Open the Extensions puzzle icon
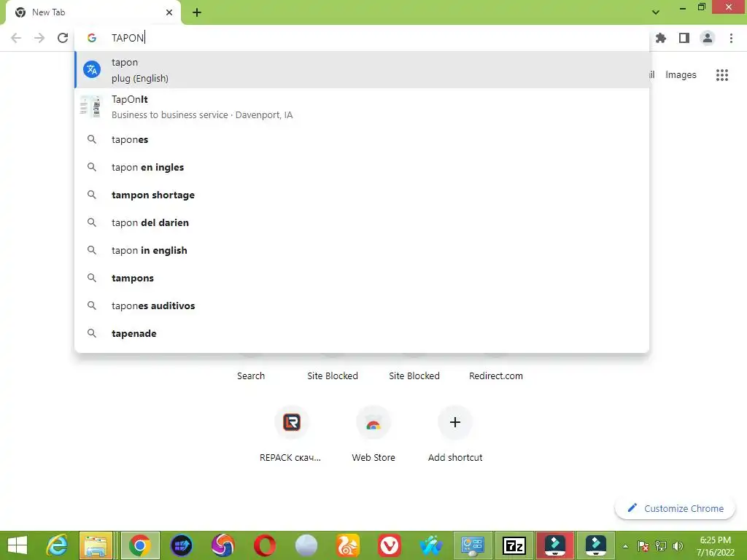This screenshot has width=747, height=560. [661, 38]
